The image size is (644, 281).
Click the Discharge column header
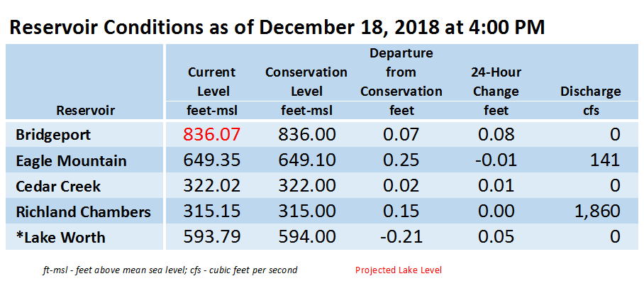click(591, 92)
